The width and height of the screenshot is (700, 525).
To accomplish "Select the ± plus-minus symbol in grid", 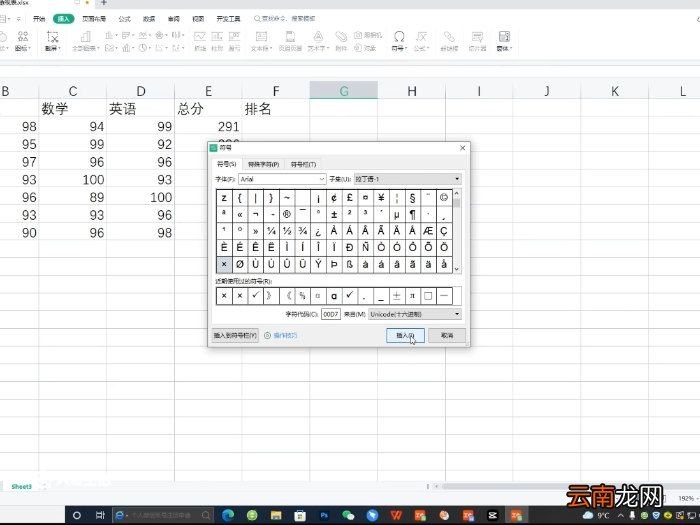I will tap(334, 214).
